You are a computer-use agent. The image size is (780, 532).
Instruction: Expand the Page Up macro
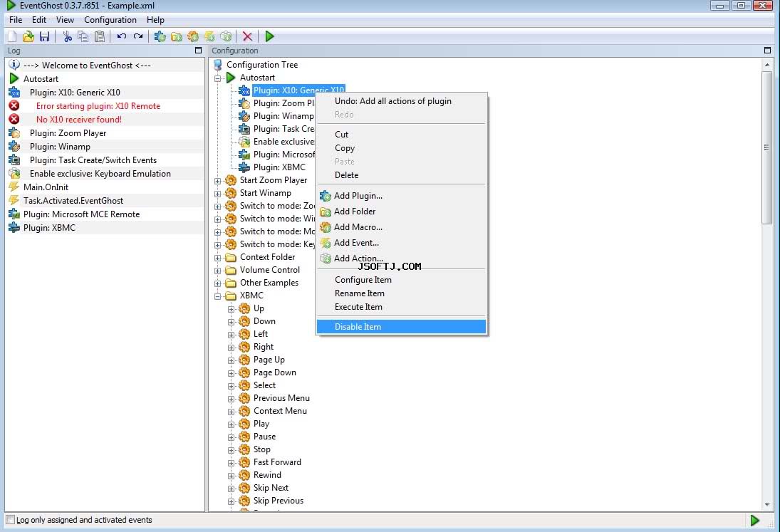231,360
